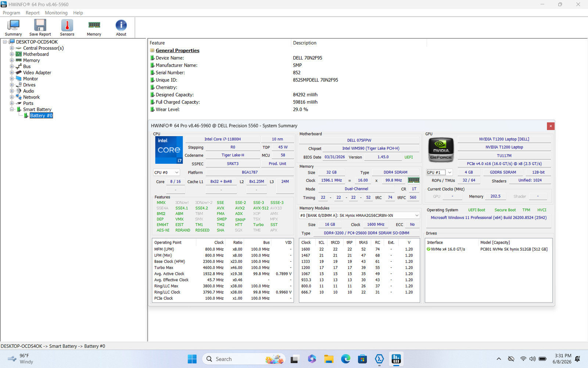Click the Intel Core i7-11800H field
The height and width of the screenshot is (368, 588).
click(x=222, y=139)
